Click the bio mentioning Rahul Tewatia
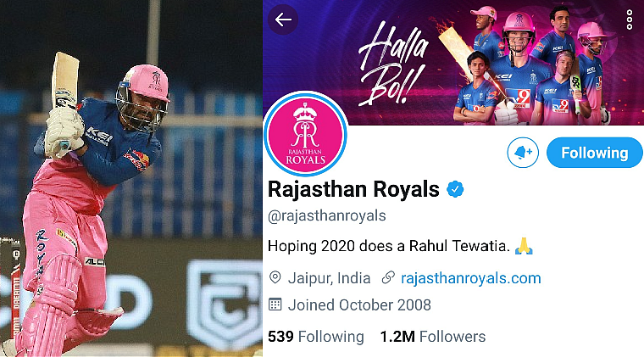 coord(401,246)
